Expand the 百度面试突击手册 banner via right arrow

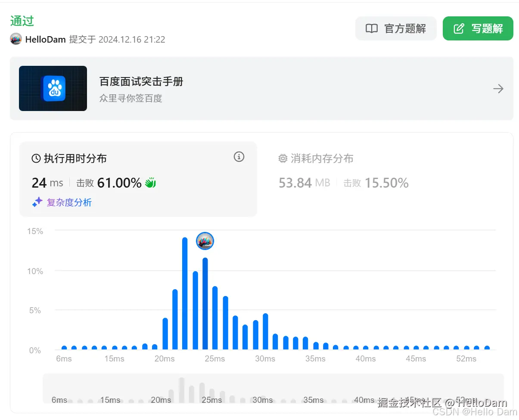pos(498,88)
